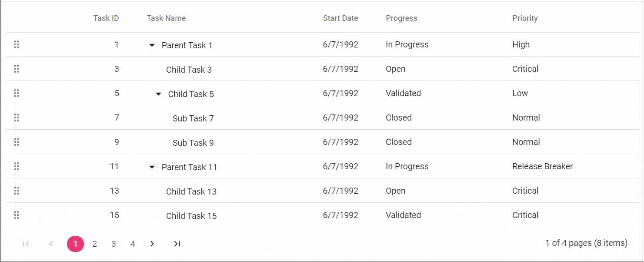
Task: Sort by the Priority column header
Action: (525, 18)
